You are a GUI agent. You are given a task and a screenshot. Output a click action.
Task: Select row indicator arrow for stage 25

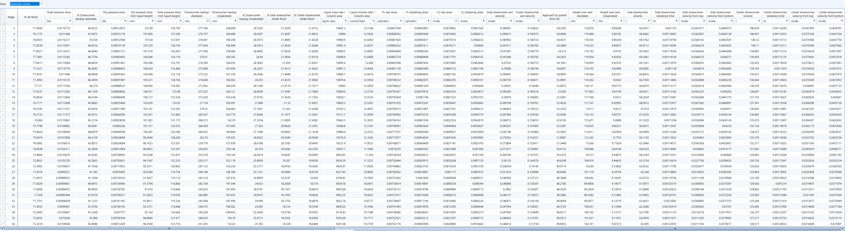pyautogui.click(x=3, y=160)
